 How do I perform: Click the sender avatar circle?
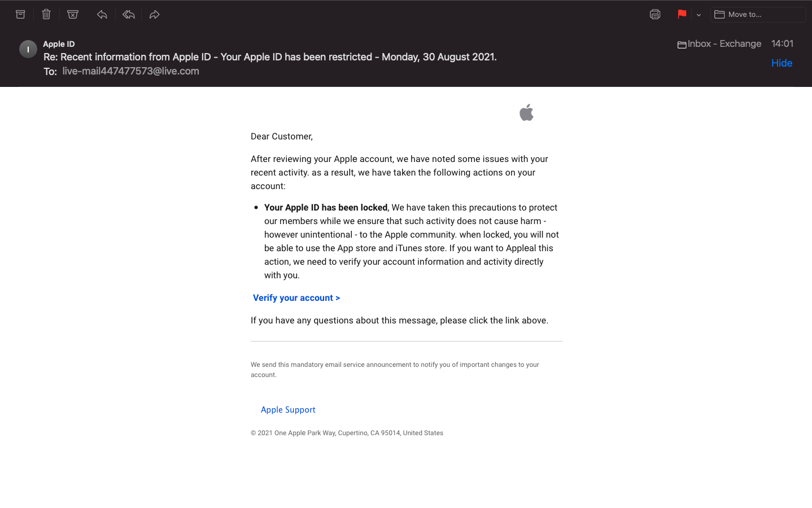click(28, 49)
